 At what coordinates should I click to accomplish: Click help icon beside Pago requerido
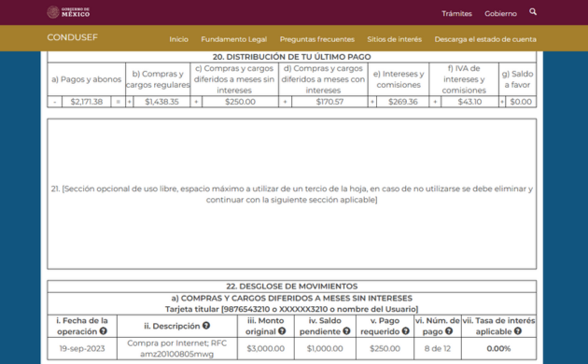tap(405, 331)
